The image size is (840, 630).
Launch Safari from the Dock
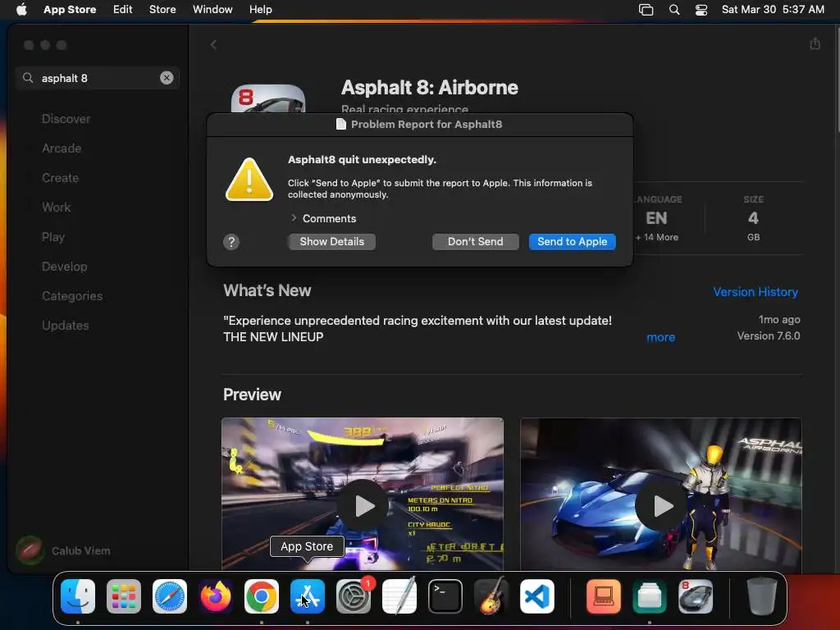170,596
